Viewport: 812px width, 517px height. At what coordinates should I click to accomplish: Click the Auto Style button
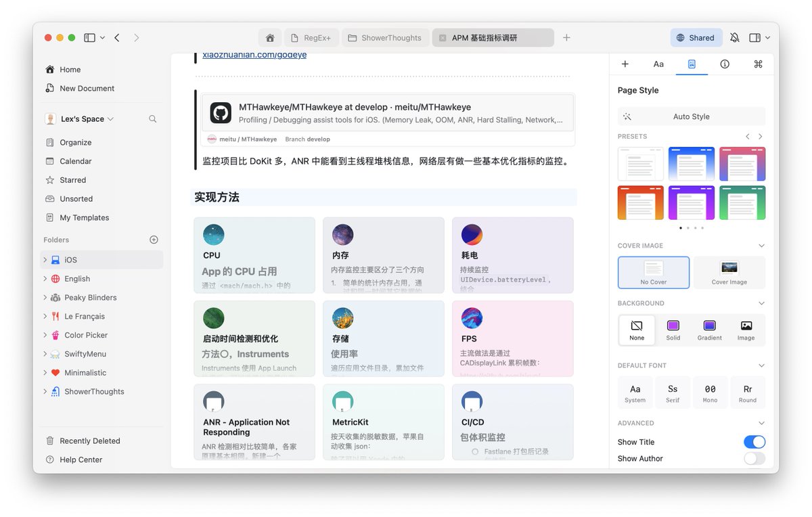(x=692, y=116)
